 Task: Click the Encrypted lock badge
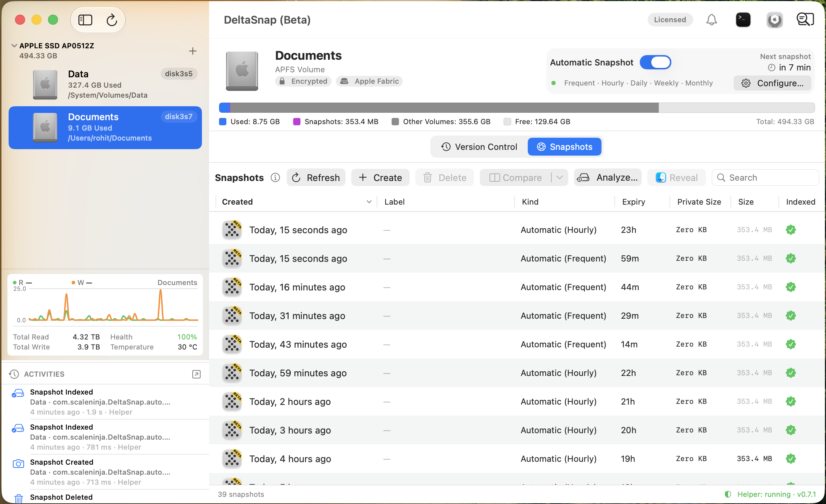coord(303,81)
